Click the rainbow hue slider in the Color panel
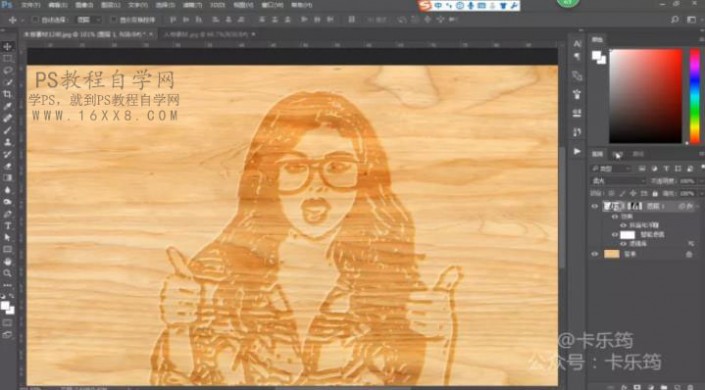The height and width of the screenshot is (390, 705). [695, 96]
